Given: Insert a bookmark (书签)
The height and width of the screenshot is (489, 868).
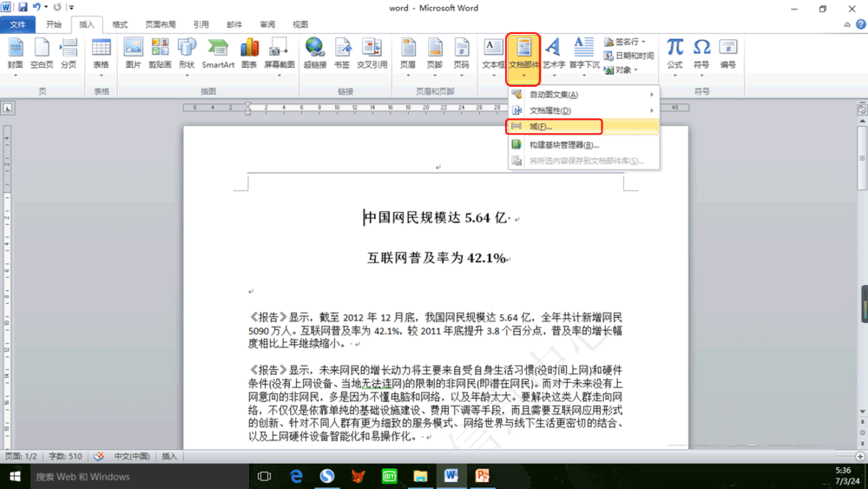Looking at the screenshot, I should [x=342, y=54].
